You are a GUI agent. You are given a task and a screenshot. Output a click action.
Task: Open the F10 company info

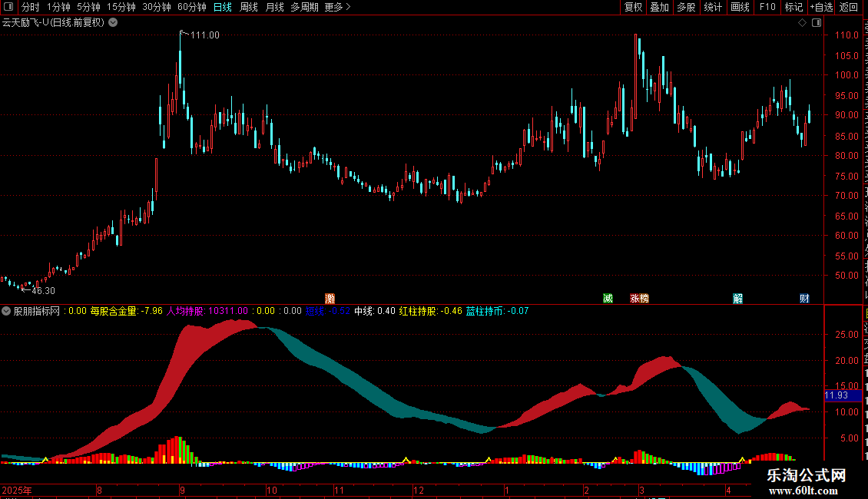(x=767, y=7)
